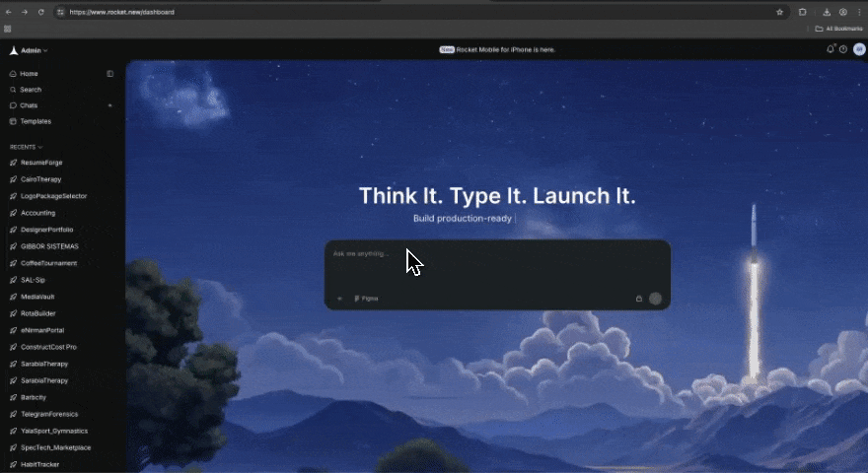This screenshot has width=868, height=473.
Task: Open the DesignerPortfolio project
Action: click(x=46, y=230)
